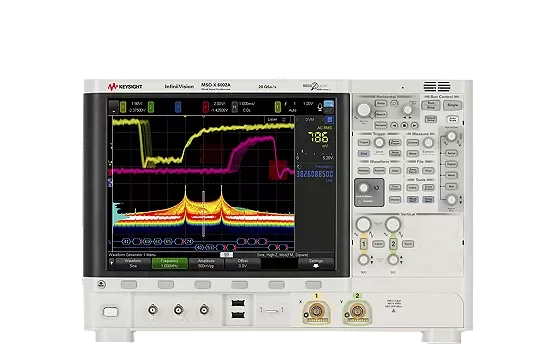Screen dimensions: 555x363
Task: Tap the trigger T indicator
Action: point(278,107)
